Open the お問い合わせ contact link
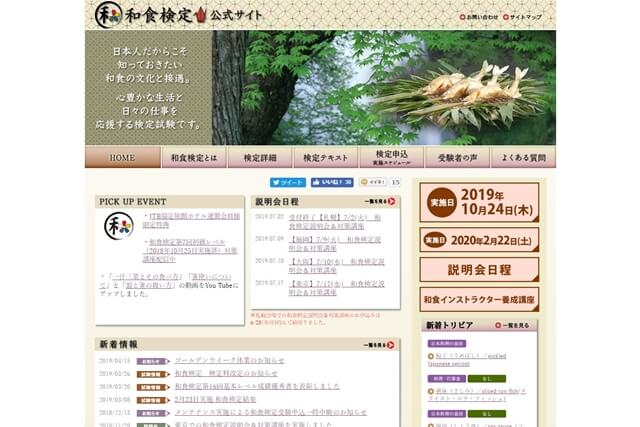The image size is (640, 427). click(479, 17)
